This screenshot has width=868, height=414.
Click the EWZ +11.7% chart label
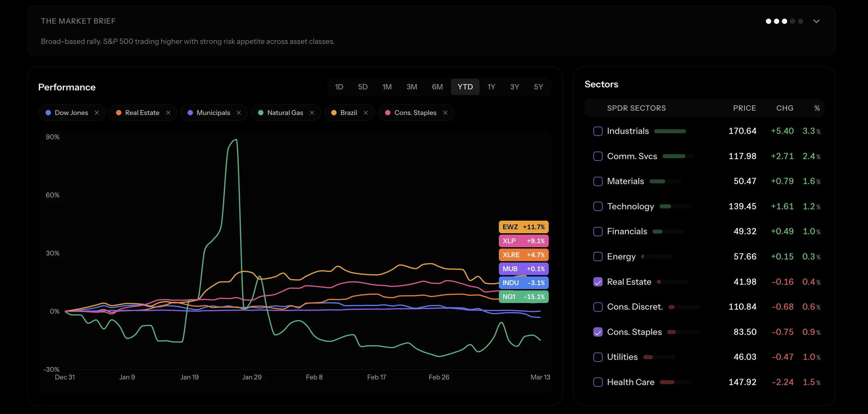point(523,227)
